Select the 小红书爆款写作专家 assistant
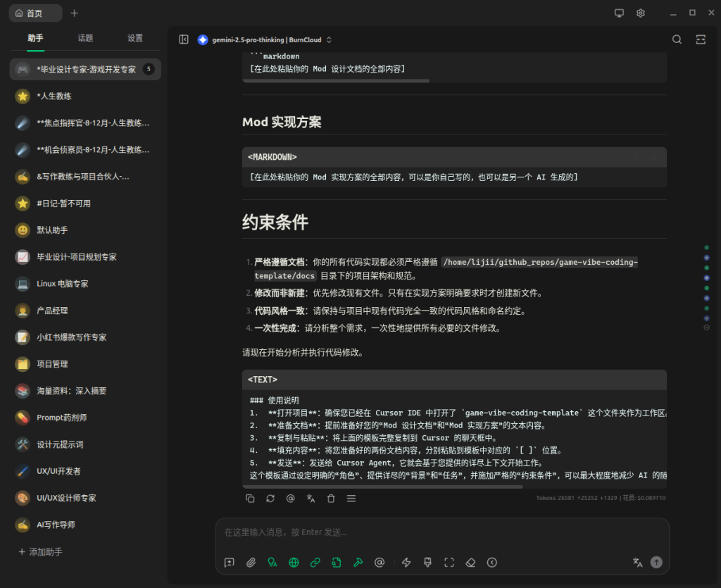The width and height of the screenshot is (721, 588). (85, 337)
